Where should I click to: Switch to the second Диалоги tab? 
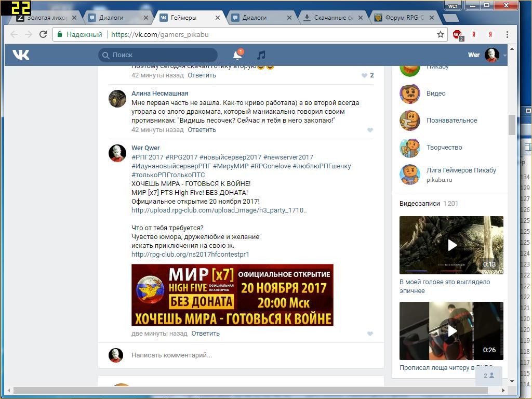261,18
